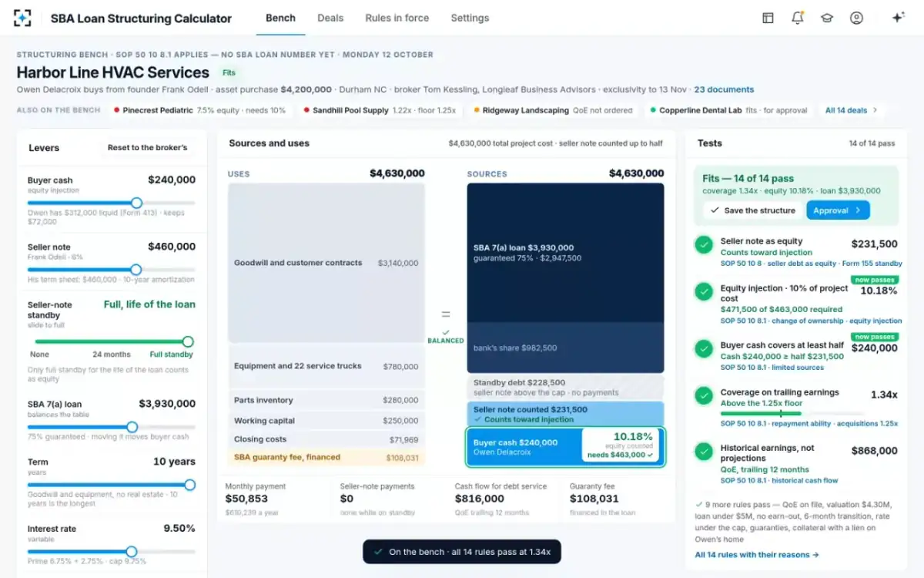Image resolution: width=924 pixels, height=578 pixels.
Task: Switch to the Bench tab
Action: pyautogui.click(x=280, y=18)
